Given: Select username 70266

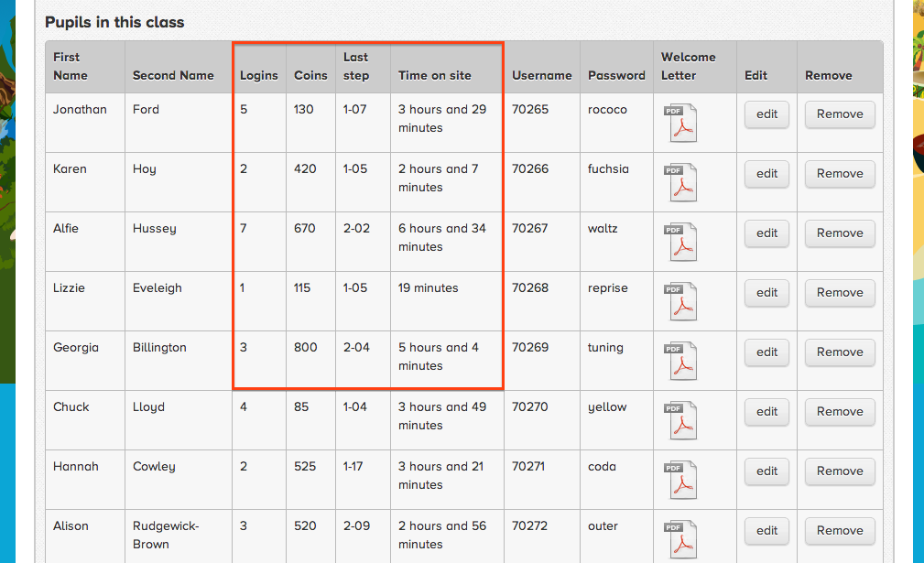Looking at the screenshot, I should pos(530,169).
